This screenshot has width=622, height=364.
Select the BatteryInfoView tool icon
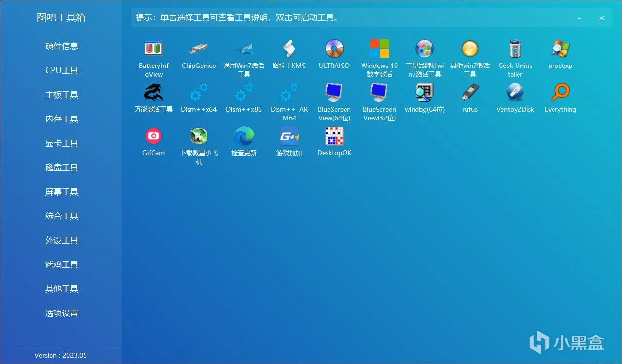(x=154, y=49)
